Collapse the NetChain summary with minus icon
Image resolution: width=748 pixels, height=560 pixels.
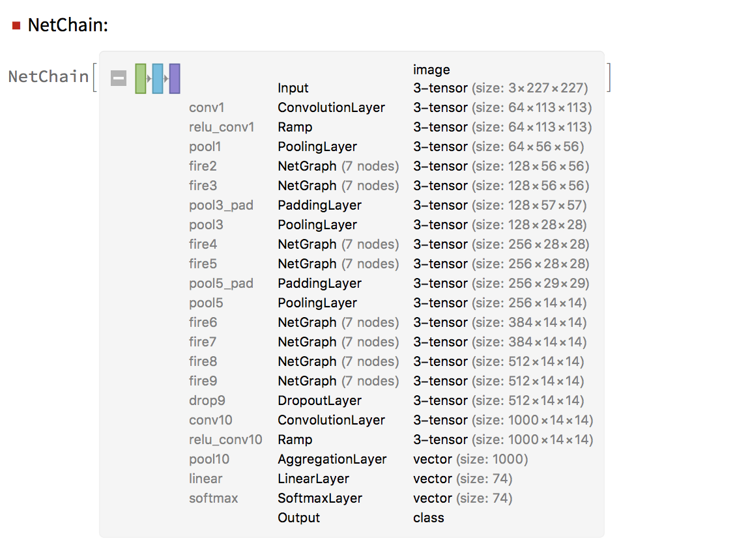[x=119, y=78]
